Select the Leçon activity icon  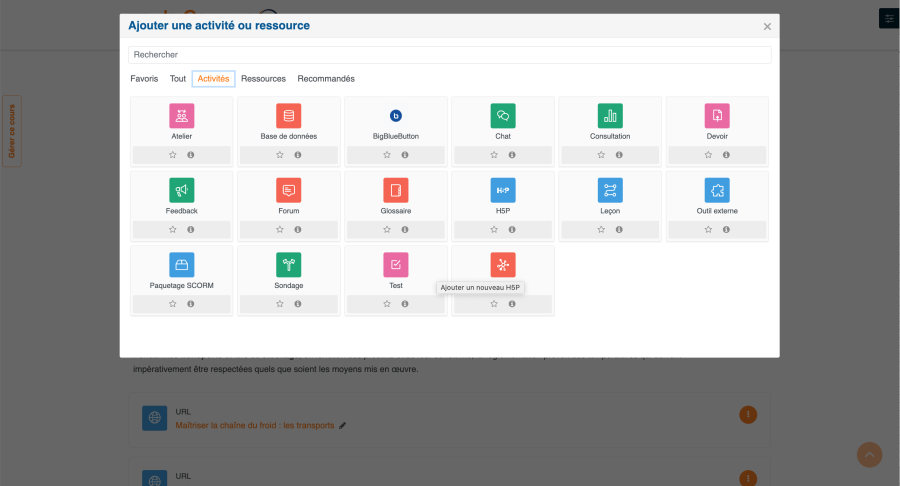610,190
